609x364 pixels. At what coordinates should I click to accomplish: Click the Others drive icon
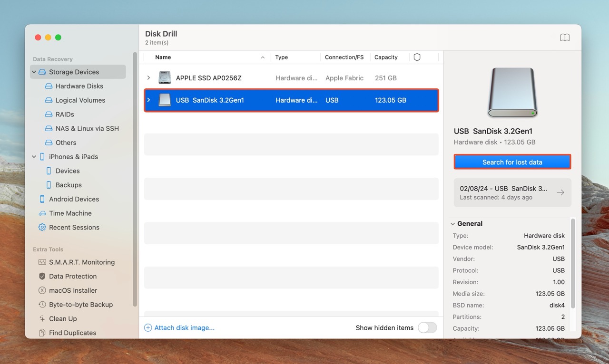pos(49,143)
